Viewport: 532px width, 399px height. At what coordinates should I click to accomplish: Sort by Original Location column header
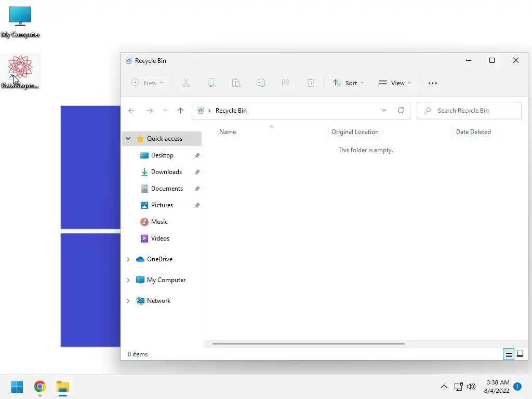(355, 132)
